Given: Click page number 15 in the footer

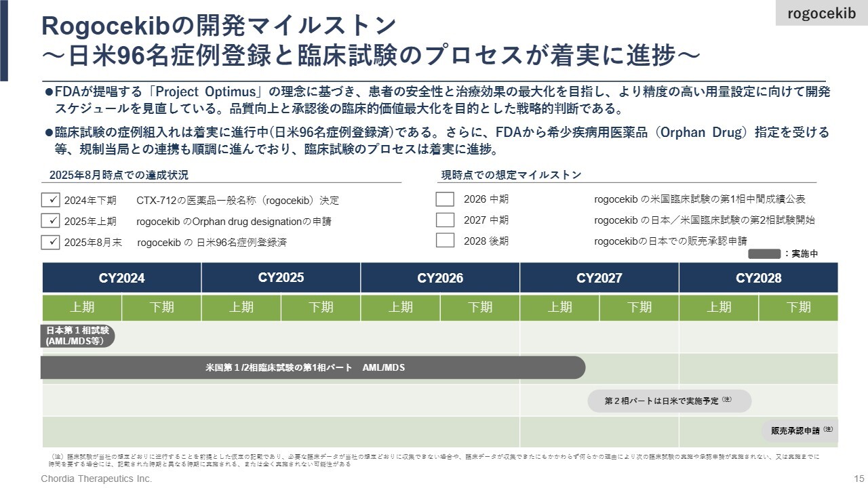Looking at the screenshot, I should [859, 479].
